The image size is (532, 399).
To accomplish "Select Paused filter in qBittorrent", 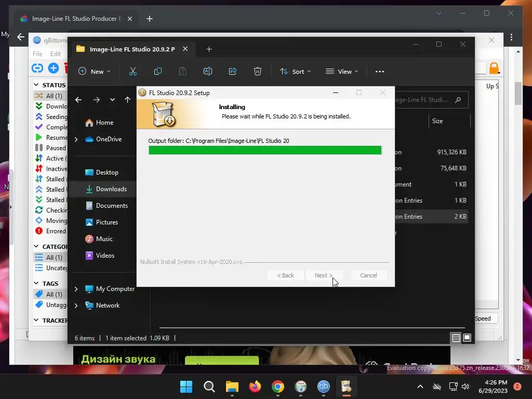I will point(50,148).
